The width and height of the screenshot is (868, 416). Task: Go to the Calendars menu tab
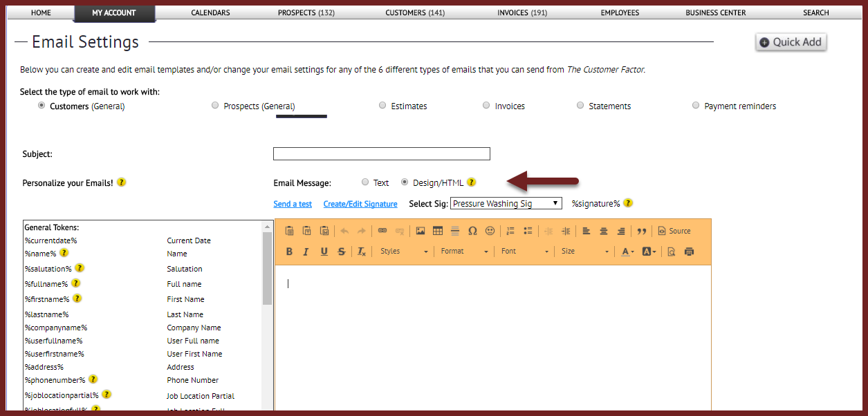coord(210,12)
